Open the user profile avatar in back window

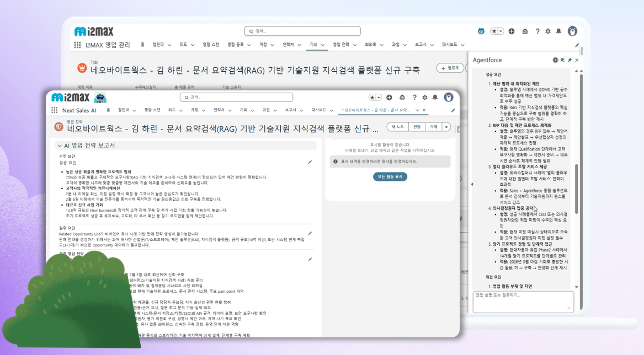point(572,31)
